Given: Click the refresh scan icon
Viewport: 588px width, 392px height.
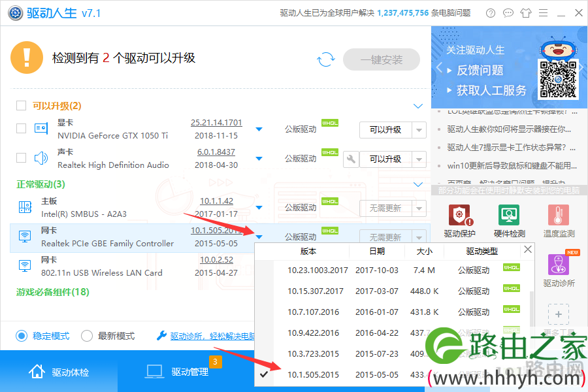Looking at the screenshot, I should click(x=325, y=59).
